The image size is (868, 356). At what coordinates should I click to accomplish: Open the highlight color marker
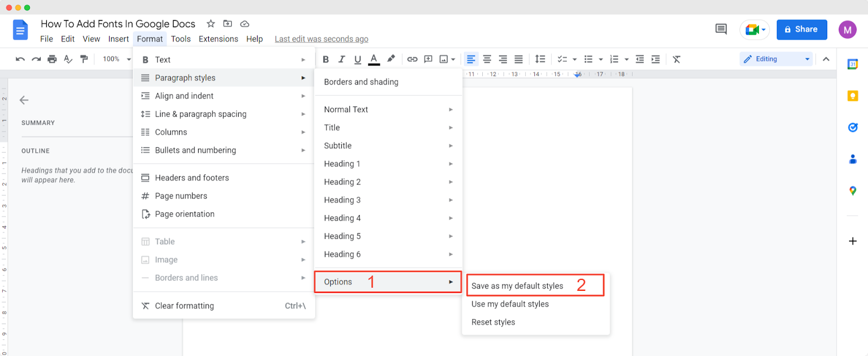coord(391,59)
